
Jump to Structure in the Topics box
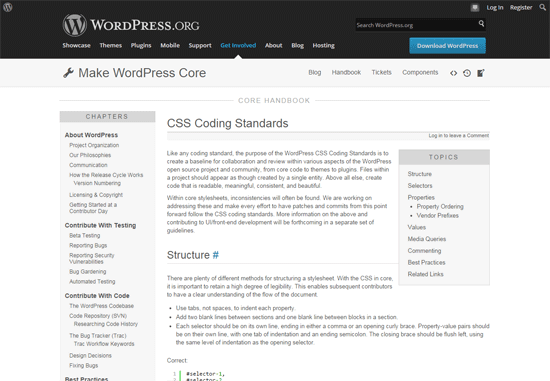[x=420, y=174]
